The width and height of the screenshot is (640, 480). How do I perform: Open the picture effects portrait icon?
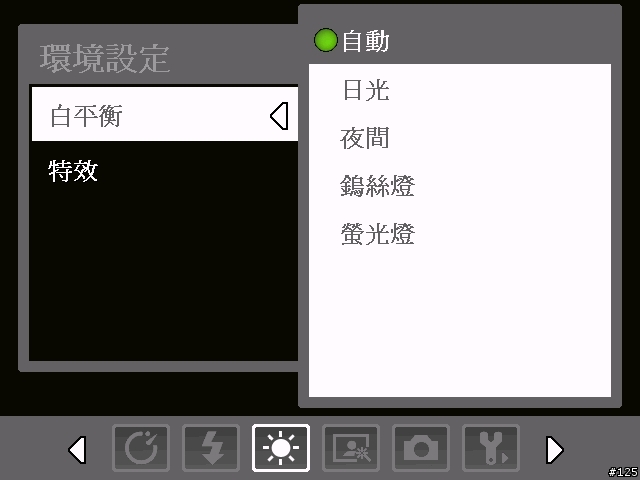351,448
